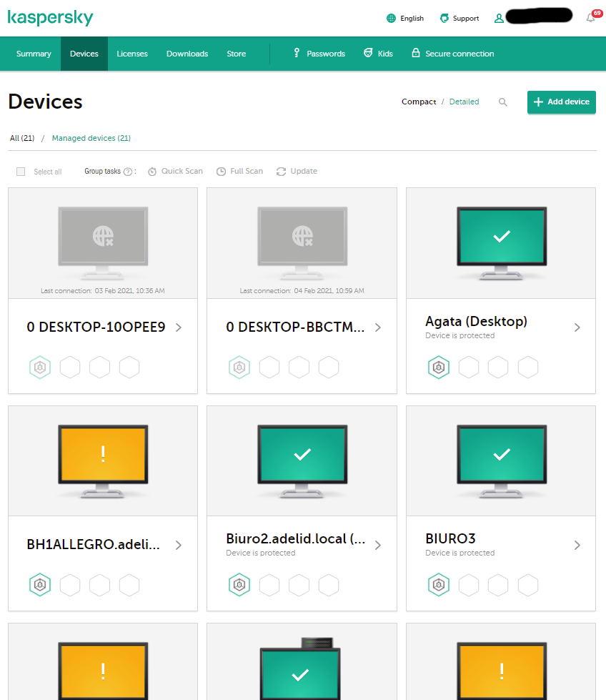
Task: Click the Full Scan clock icon
Action: 221,172
